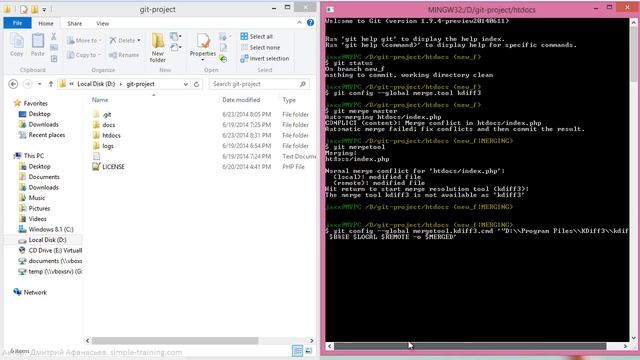
Task: Click Select all in ribbon
Action: tap(256, 36)
